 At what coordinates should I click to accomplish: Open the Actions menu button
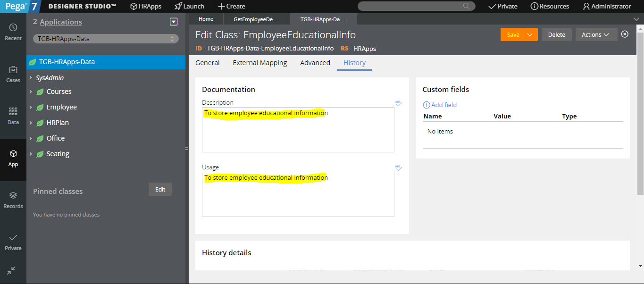coord(596,34)
